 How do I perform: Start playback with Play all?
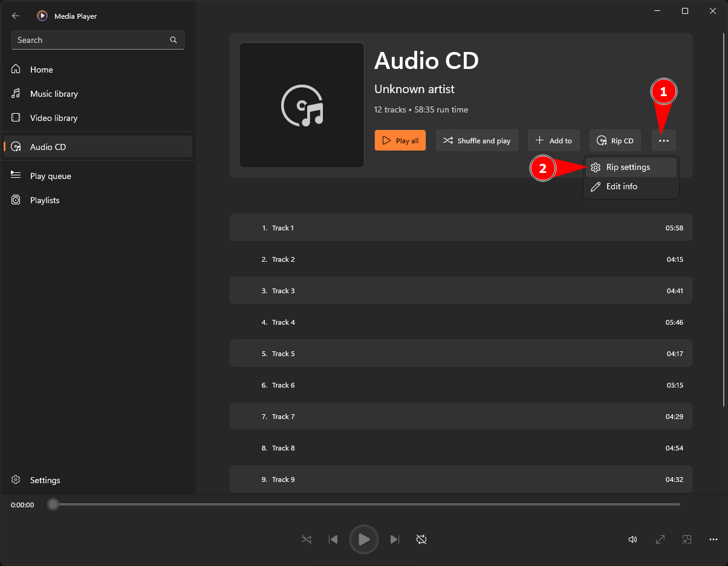[x=400, y=141]
